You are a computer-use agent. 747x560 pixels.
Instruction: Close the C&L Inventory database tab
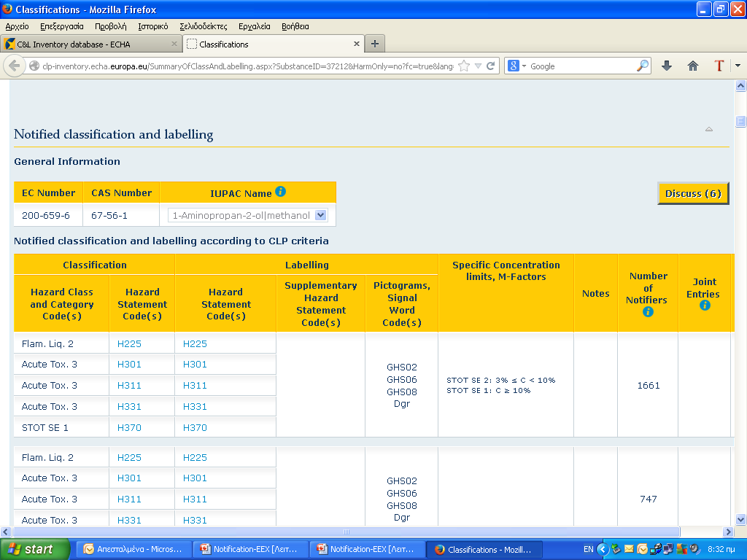174,44
